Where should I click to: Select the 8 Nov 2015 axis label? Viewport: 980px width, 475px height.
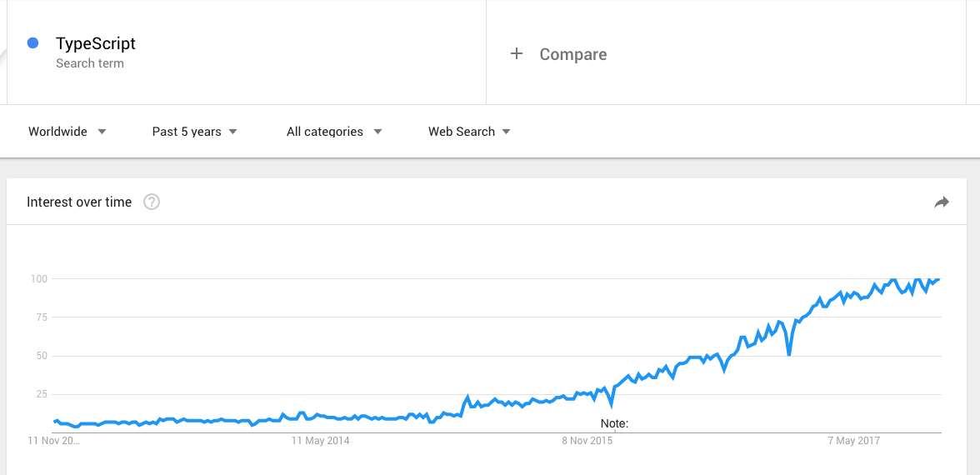click(587, 441)
